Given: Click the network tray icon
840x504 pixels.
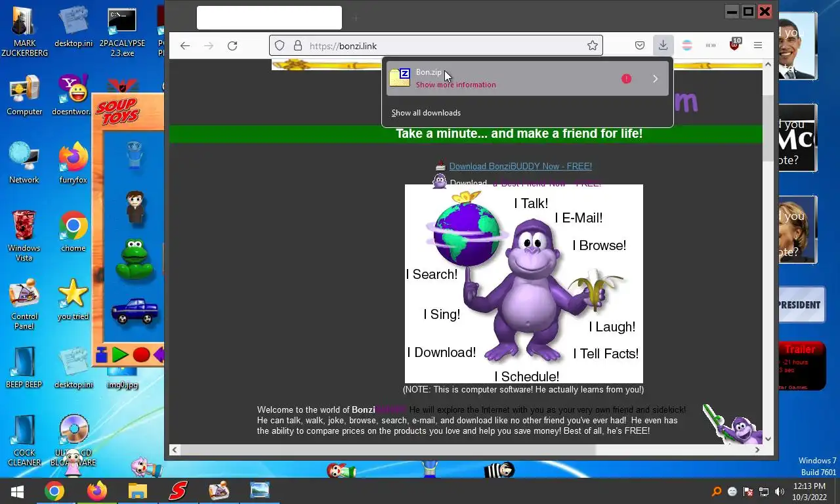Looking at the screenshot, I should (764, 492).
